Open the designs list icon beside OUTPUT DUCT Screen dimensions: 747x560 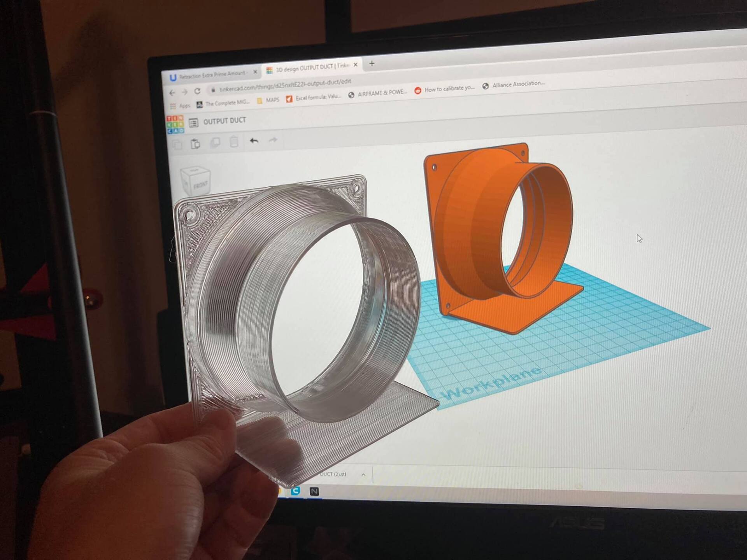coord(193,123)
